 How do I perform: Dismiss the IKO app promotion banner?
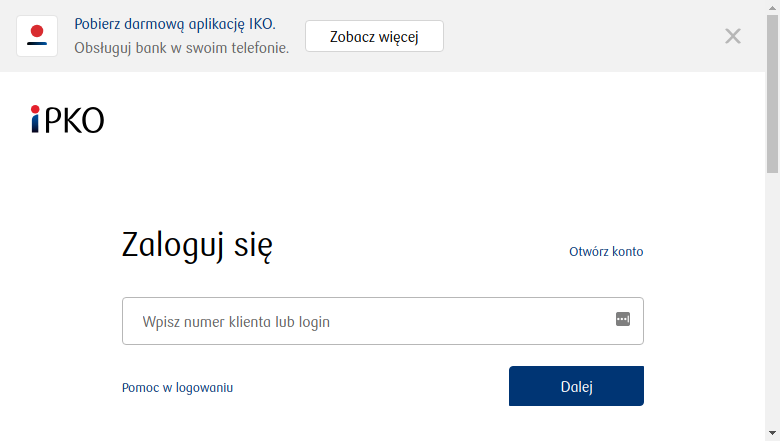733,36
